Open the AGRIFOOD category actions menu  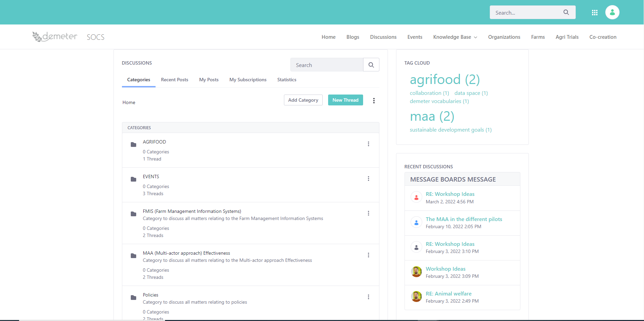click(x=369, y=144)
